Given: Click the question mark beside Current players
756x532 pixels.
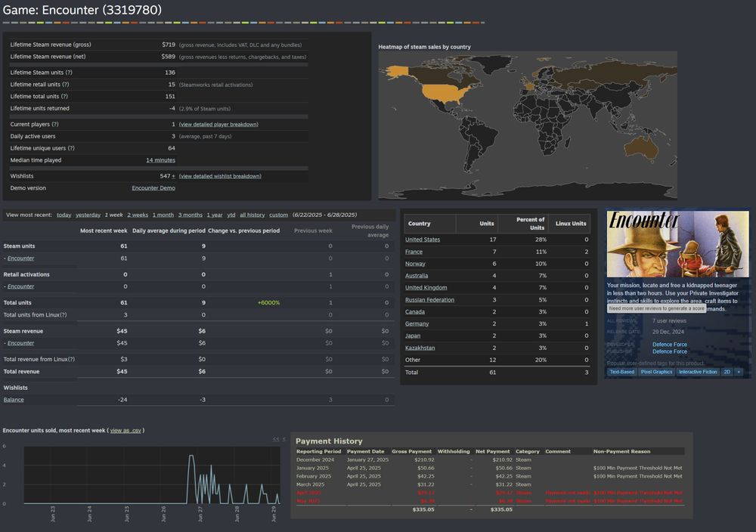Looking at the screenshot, I should [x=55, y=125].
